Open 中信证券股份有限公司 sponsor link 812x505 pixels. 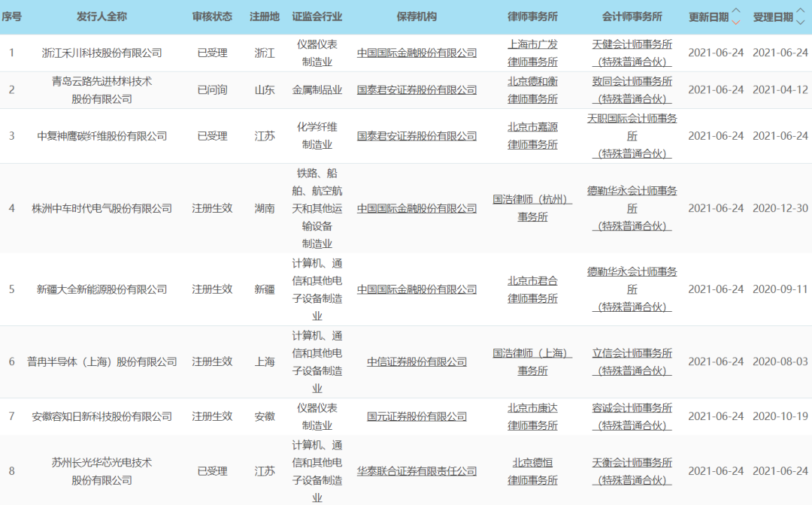[x=417, y=361]
